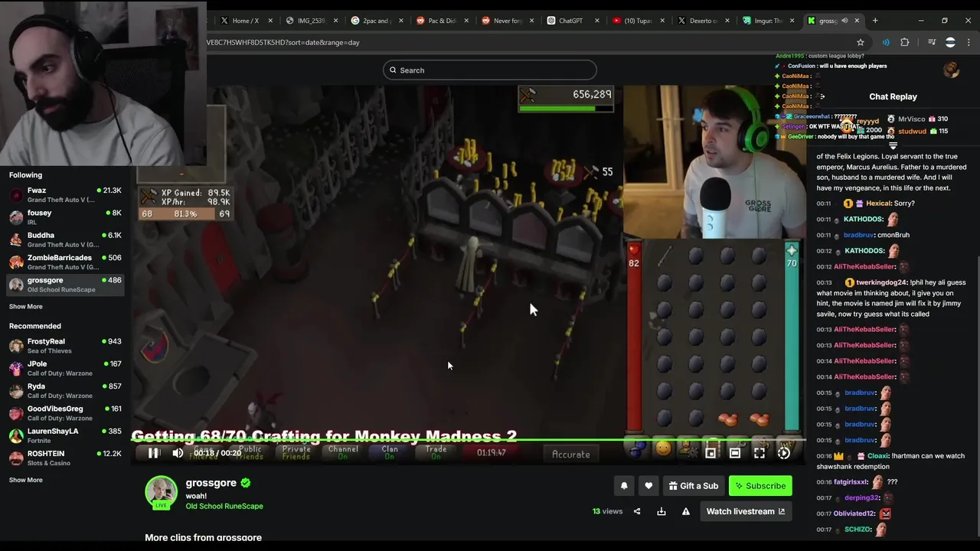The image size is (980, 551).
Task: Open Ryda recommended channel
Action: tap(65, 390)
